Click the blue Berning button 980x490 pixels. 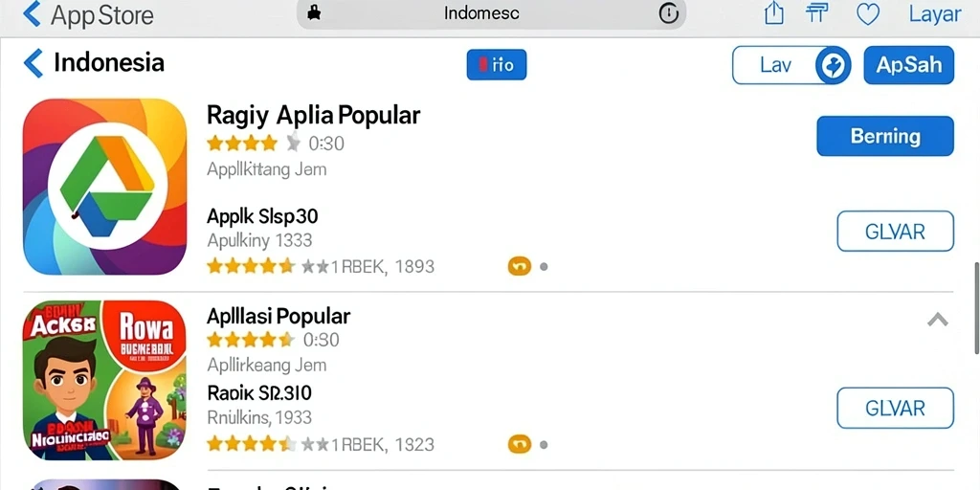(885, 136)
